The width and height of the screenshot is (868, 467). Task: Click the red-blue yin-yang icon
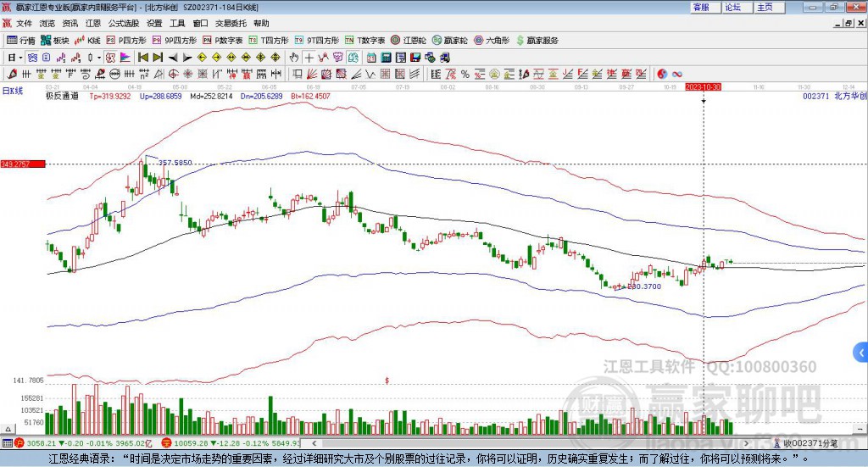(x=662, y=74)
